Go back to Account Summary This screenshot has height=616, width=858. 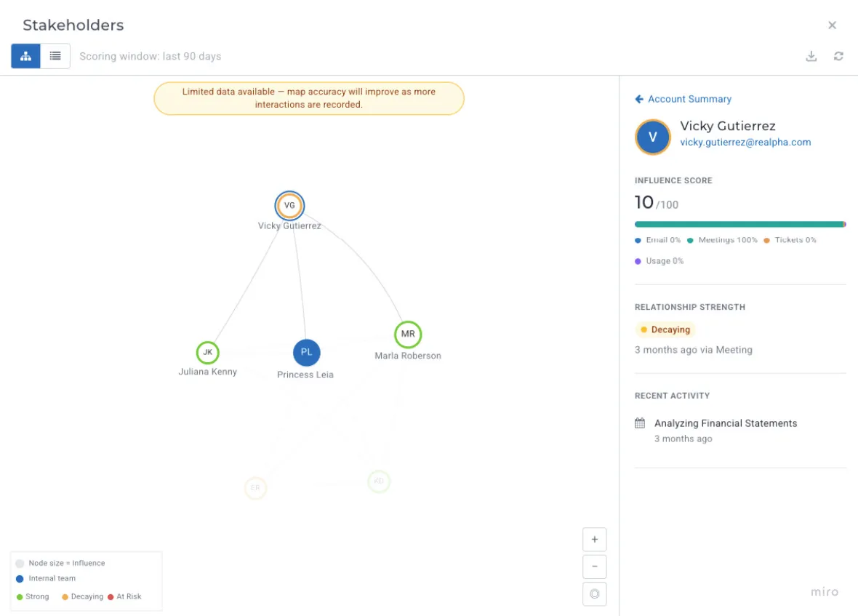point(683,99)
